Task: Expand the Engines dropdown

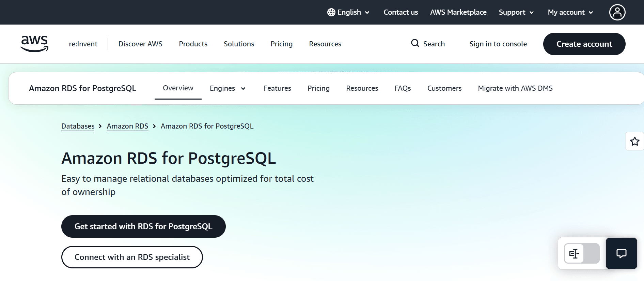Action: click(x=227, y=88)
